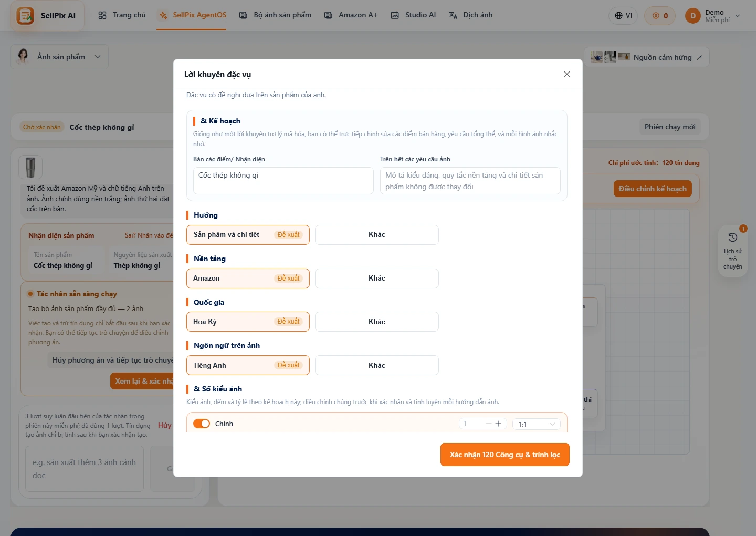
Task: Navigate to Amazon A+
Action: point(351,15)
